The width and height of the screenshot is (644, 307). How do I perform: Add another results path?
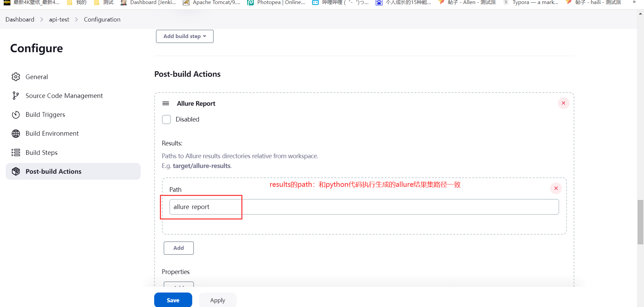click(179, 248)
